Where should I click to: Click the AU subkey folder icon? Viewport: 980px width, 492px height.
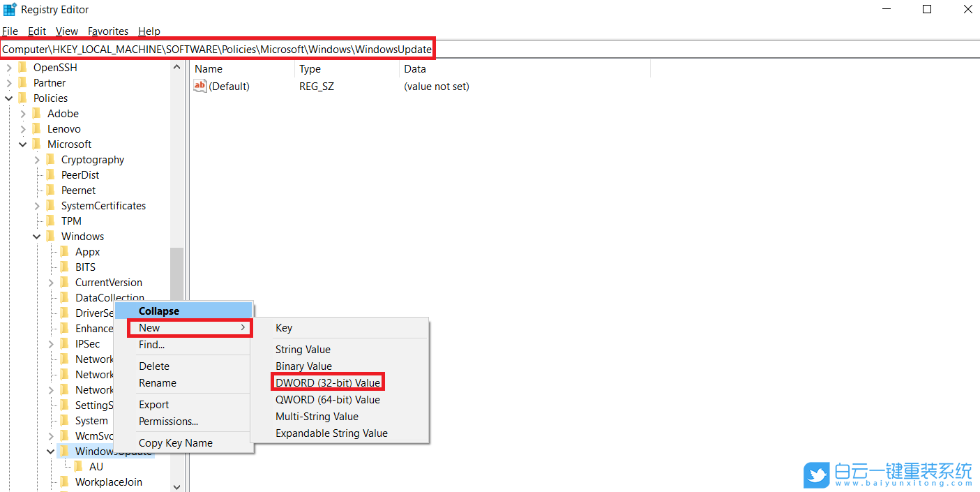pyautogui.click(x=79, y=467)
